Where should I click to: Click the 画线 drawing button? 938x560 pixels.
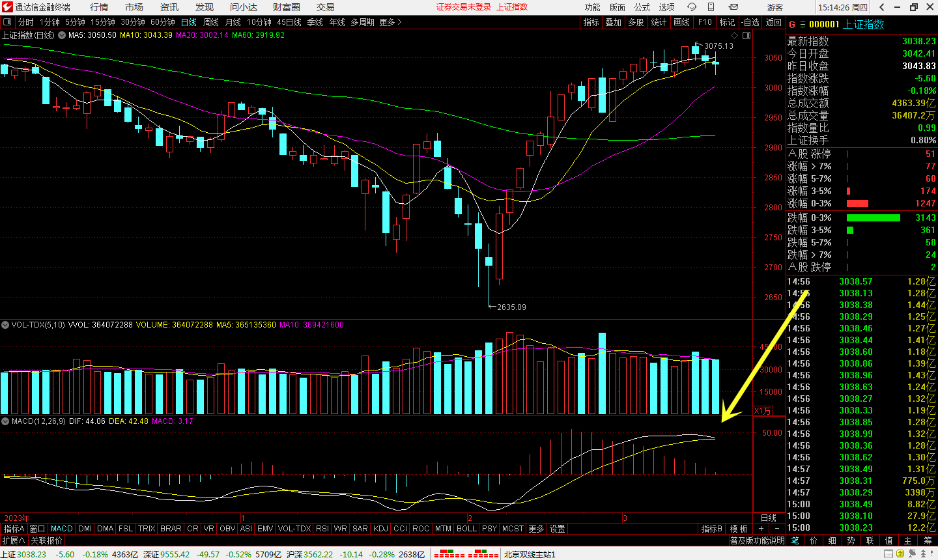click(x=682, y=22)
